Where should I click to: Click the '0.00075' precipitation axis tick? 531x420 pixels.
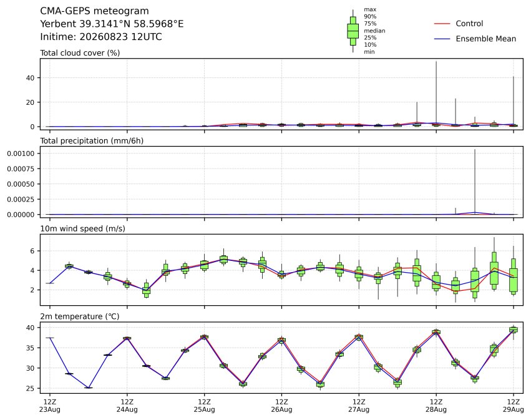point(21,168)
